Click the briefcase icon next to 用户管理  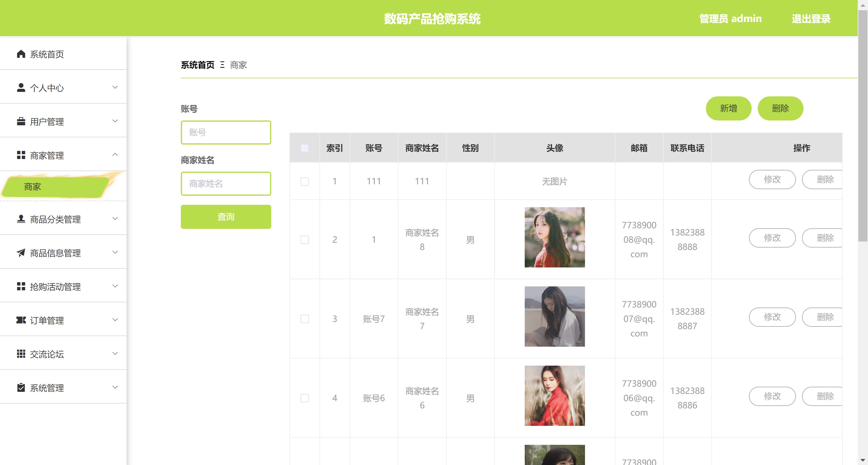[x=21, y=121]
